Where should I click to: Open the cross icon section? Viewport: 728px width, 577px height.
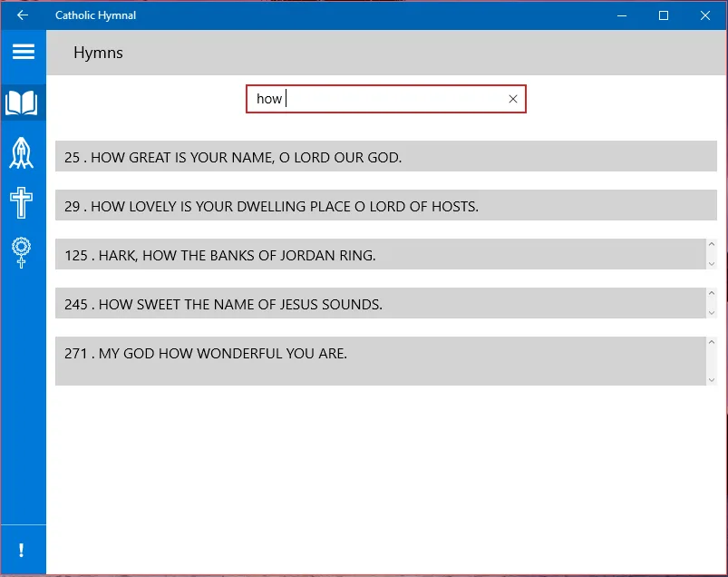pyautogui.click(x=22, y=203)
